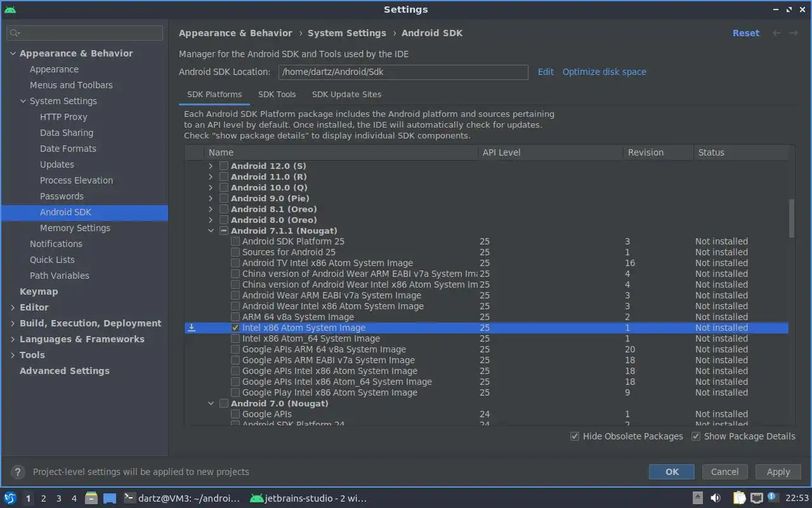The width and height of the screenshot is (812, 508).
Task: Toggle Hide Obsolete Packages checkbox
Action: coord(575,436)
